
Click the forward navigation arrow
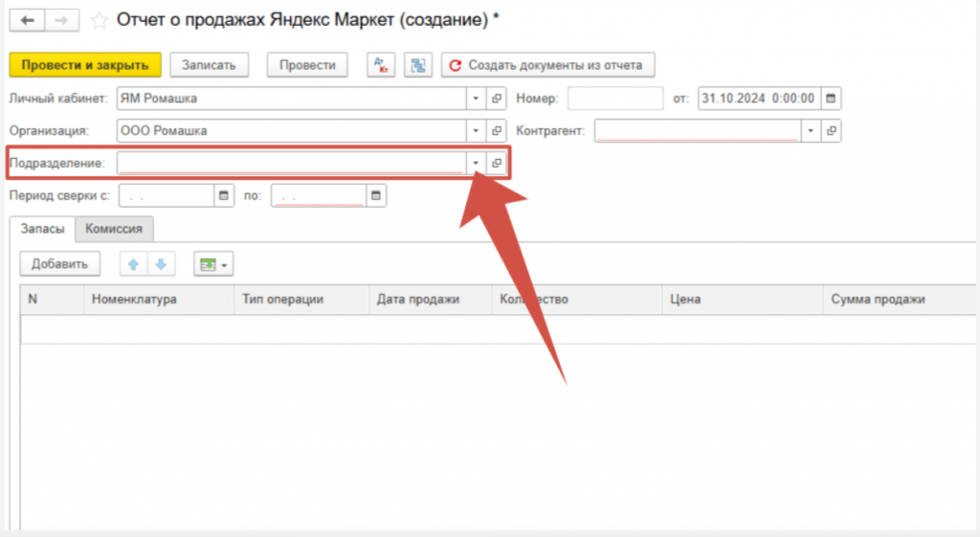point(60,20)
